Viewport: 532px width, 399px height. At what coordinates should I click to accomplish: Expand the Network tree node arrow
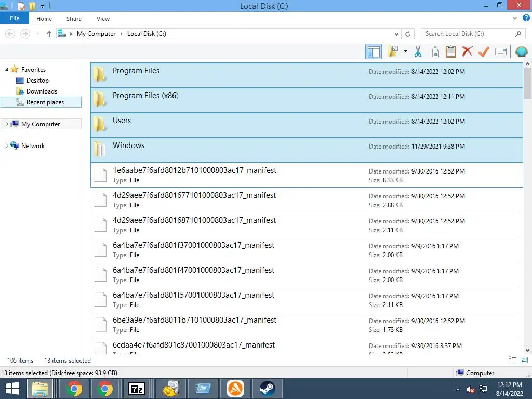[7, 146]
